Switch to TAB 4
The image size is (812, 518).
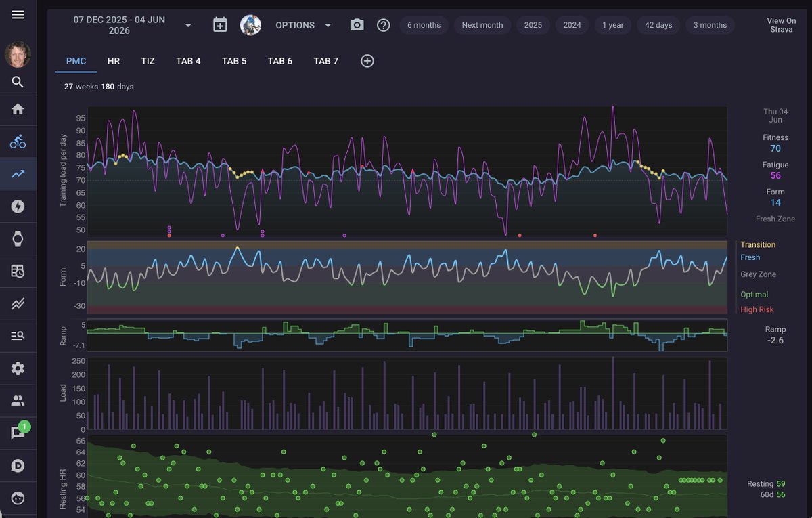pos(188,61)
